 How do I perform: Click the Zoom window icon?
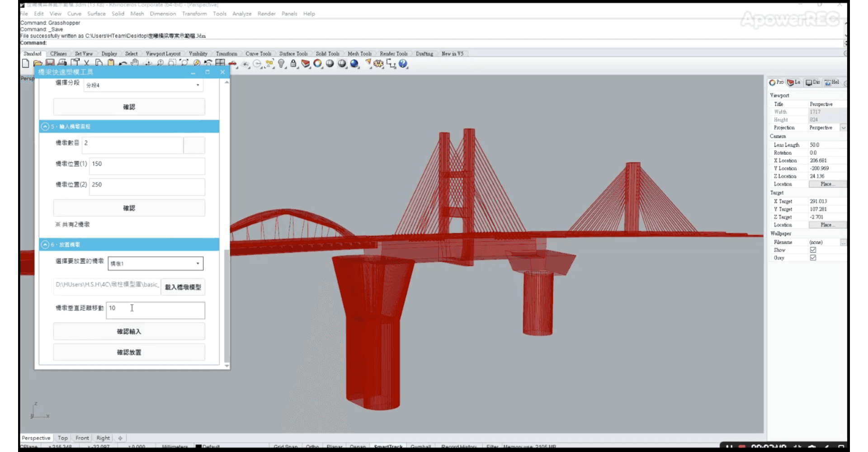coord(172,63)
